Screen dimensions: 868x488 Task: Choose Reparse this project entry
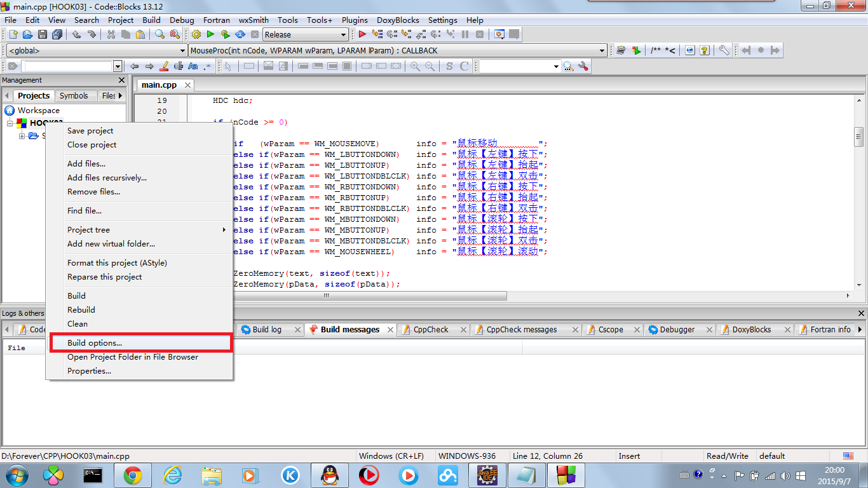[140, 276]
